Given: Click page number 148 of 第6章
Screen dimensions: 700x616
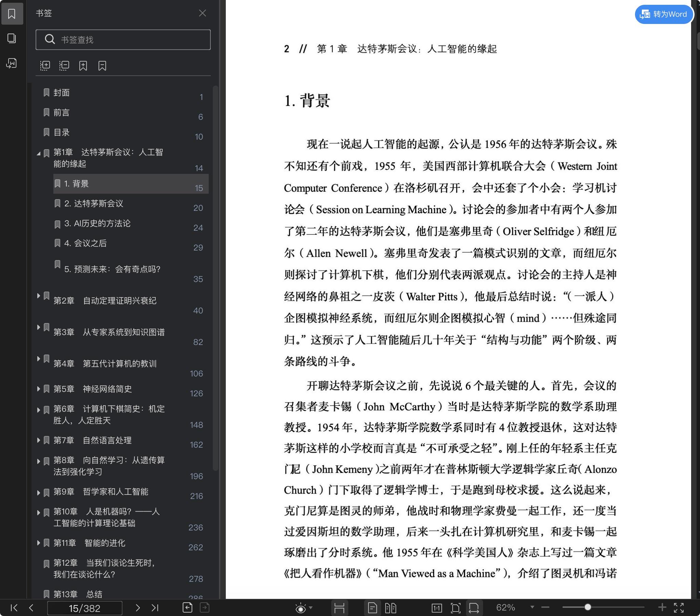Looking at the screenshot, I should click(196, 425).
